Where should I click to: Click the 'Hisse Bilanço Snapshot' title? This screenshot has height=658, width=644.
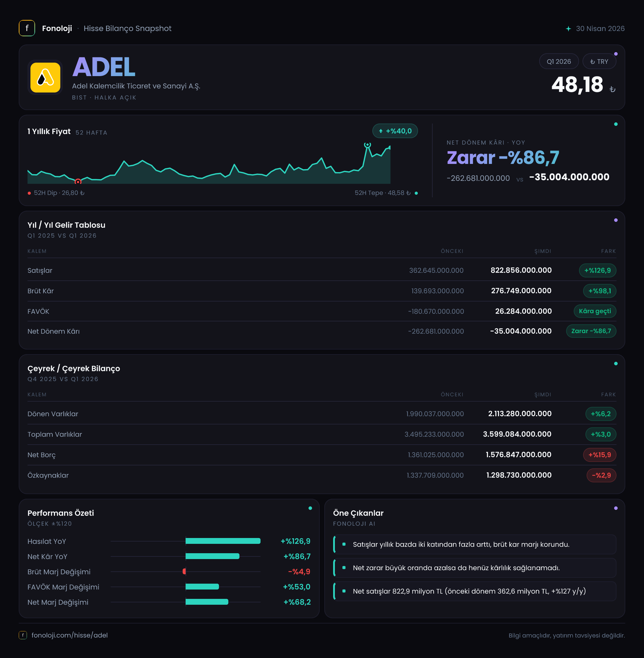(128, 28)
